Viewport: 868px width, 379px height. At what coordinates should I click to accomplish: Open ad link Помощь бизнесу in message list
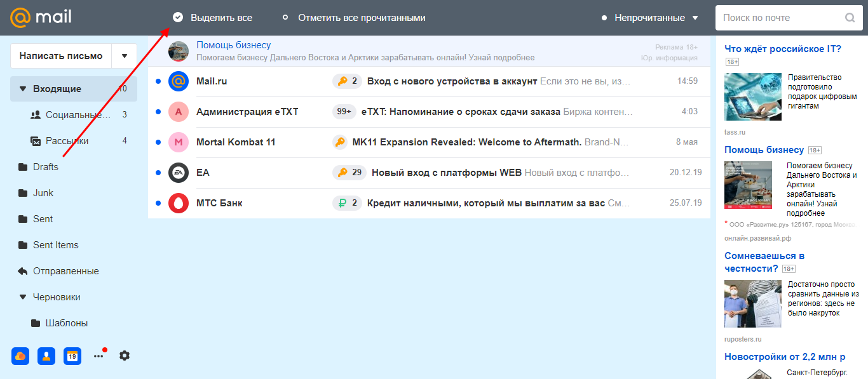pos(233,45)
